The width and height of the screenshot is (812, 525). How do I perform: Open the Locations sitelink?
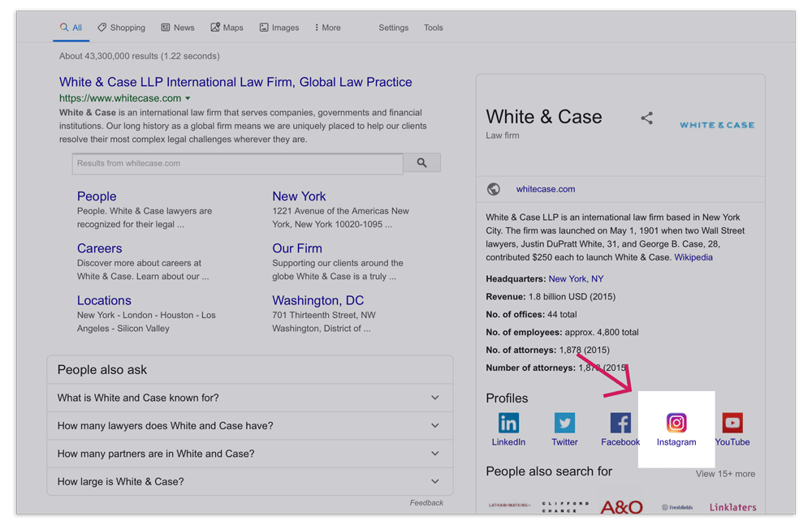click(104, 300)
